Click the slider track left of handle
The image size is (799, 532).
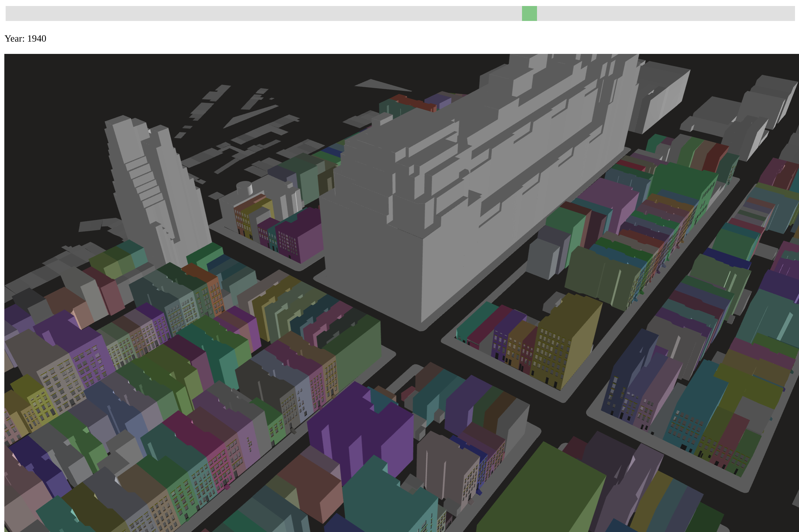[x=264, y=14]
